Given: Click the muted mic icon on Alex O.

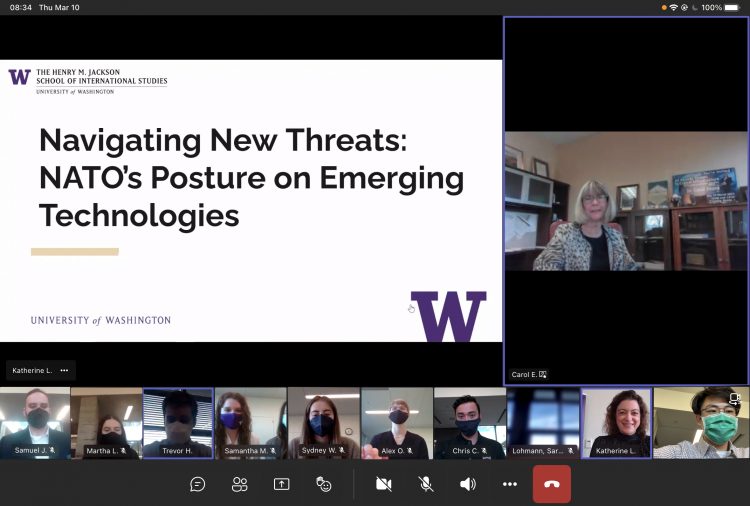Looking at the screenshot, I should (409, 451).
